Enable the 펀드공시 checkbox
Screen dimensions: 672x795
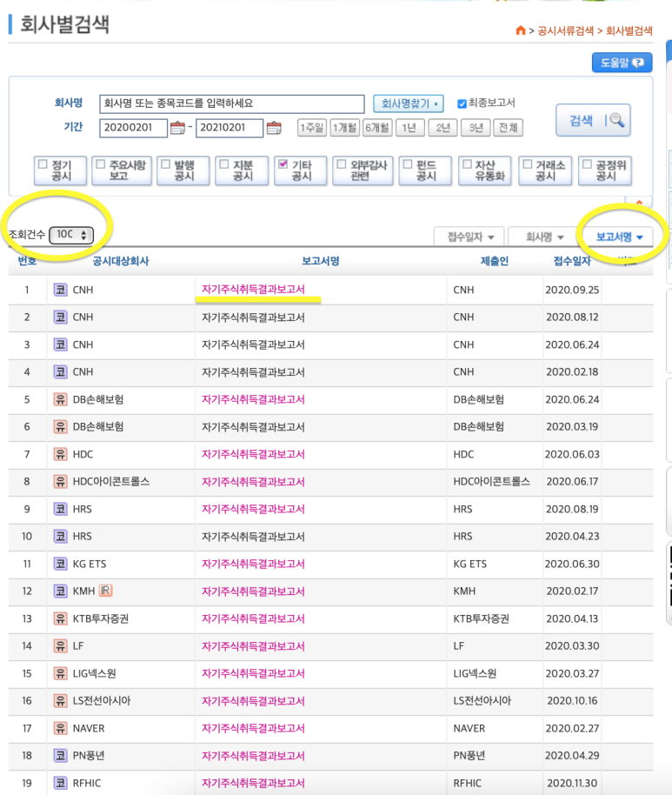pyautogui.click(x=408, y=164)
